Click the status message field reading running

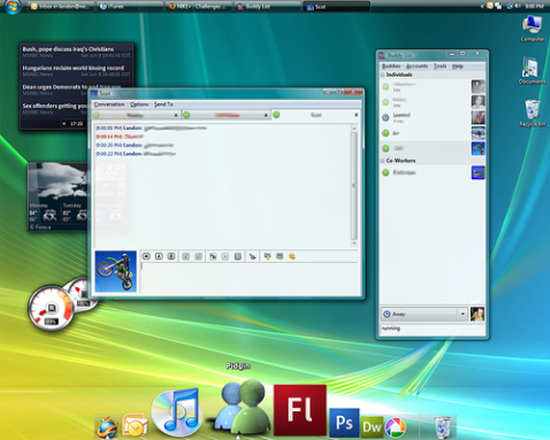pos(432,328)
